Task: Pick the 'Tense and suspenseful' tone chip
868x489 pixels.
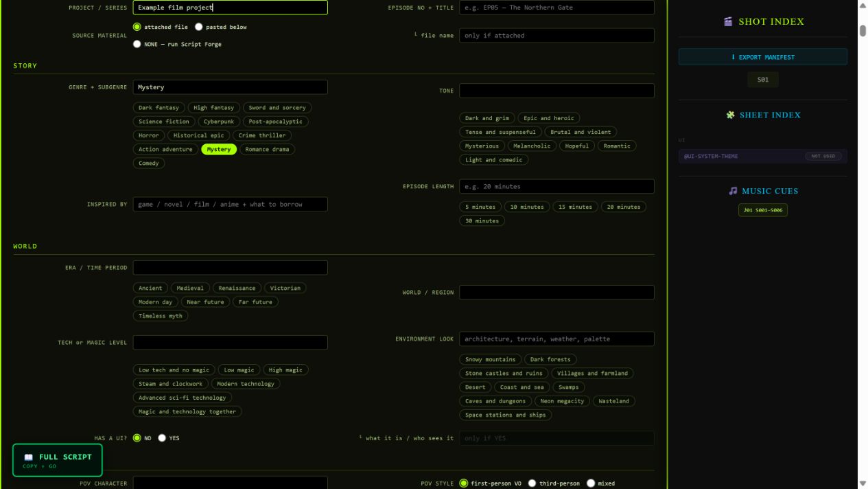Action: 500,132
